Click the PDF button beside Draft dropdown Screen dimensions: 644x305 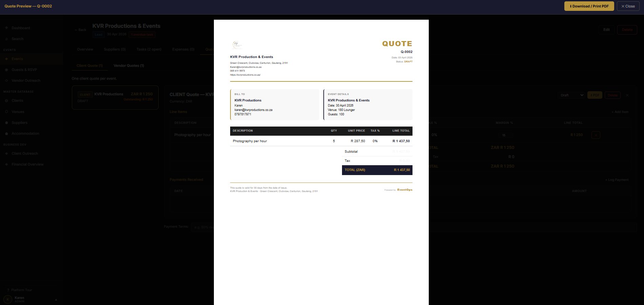595,95
